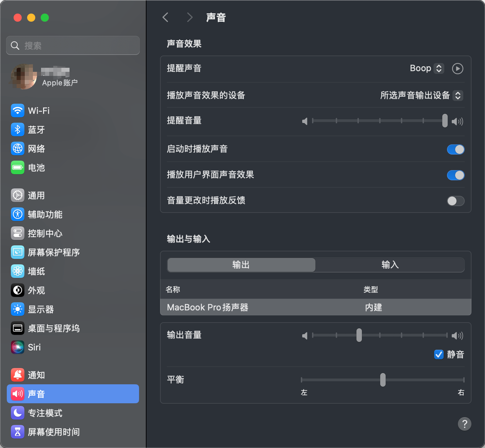Click the 辅助功能 accessibility icon
Screen dimensions: 485x448
click(18, 214)
